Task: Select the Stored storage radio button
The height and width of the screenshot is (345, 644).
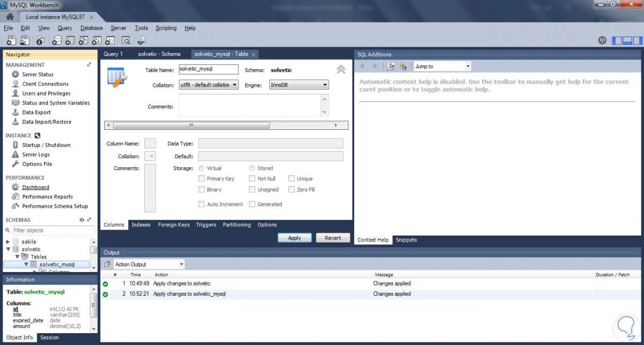Action: click(252, 168)
